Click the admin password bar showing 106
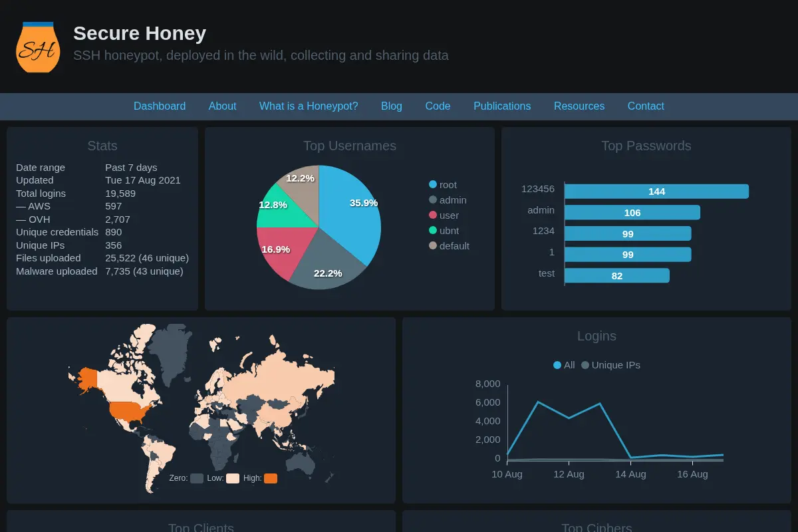 click(x=632, y=213)
